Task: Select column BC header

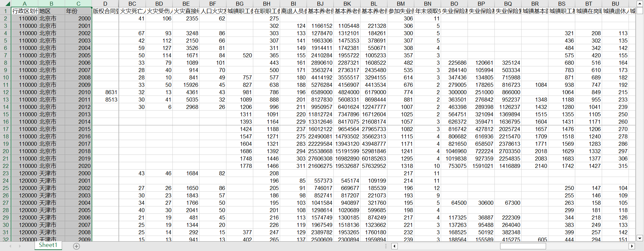Action: pyautogui.click(x=132, y=4)
